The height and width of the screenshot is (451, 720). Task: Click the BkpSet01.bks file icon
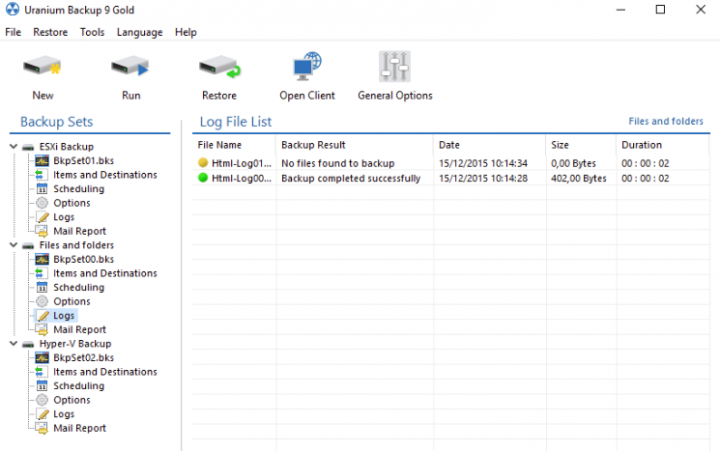(x=42, y=161)
